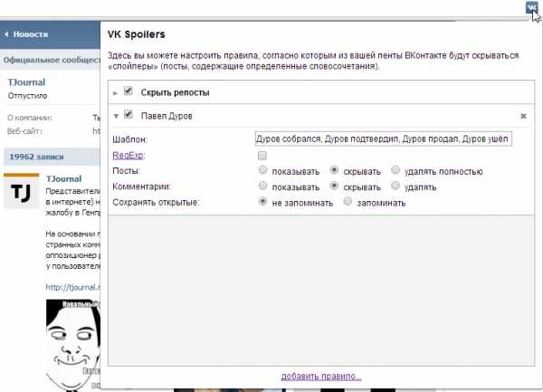Open the TJournal community title link
This screenshot has width=543, height=392.
coord(26,82)
